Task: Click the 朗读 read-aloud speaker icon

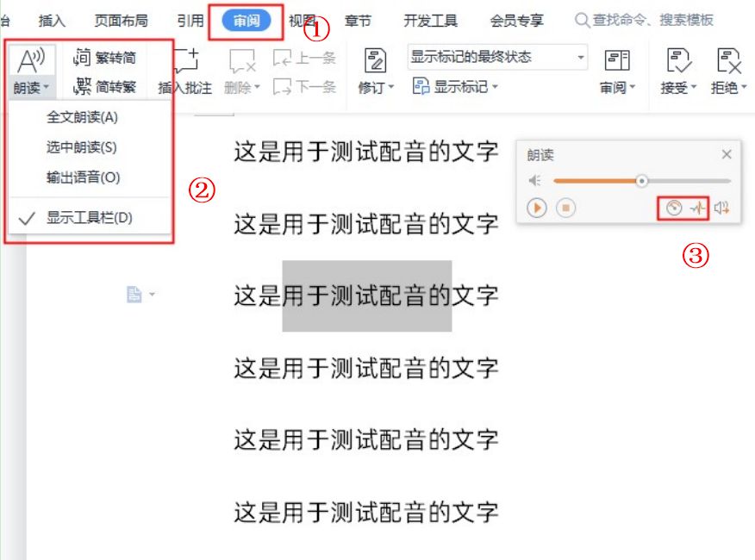Action: coord(31,60)
